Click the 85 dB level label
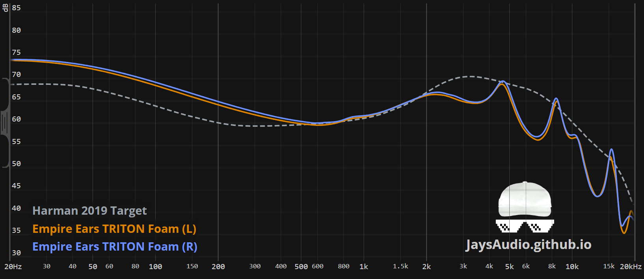 coord(16,8)
